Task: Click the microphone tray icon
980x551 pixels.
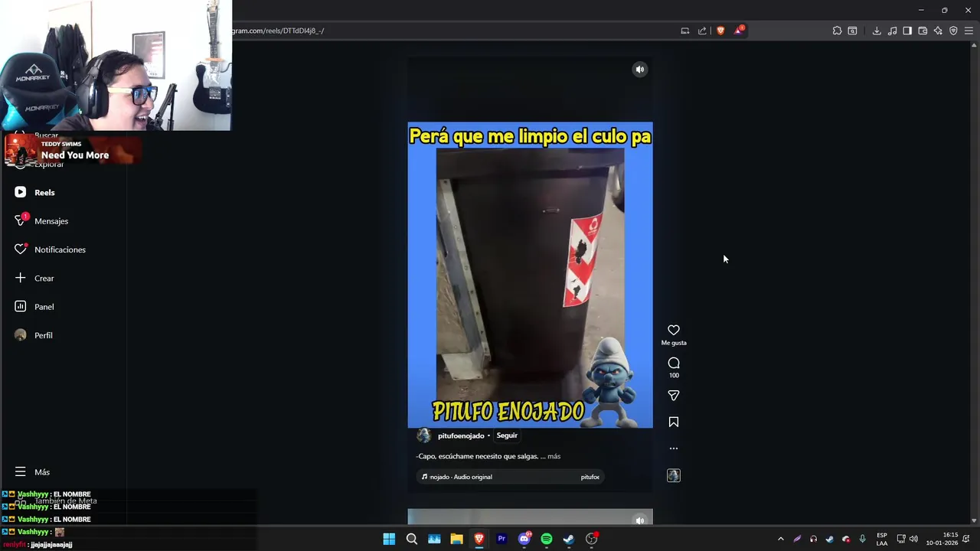Action: (x=863, y=539)
